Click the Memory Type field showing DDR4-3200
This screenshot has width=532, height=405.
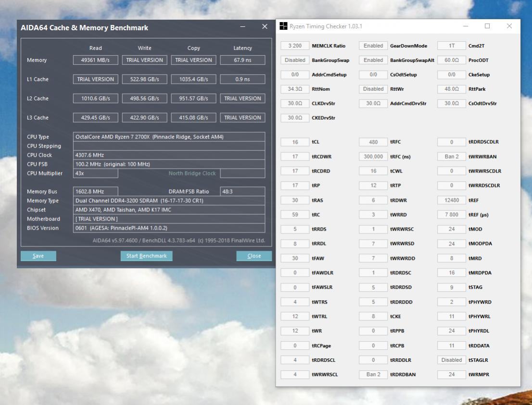click(169, 201)
